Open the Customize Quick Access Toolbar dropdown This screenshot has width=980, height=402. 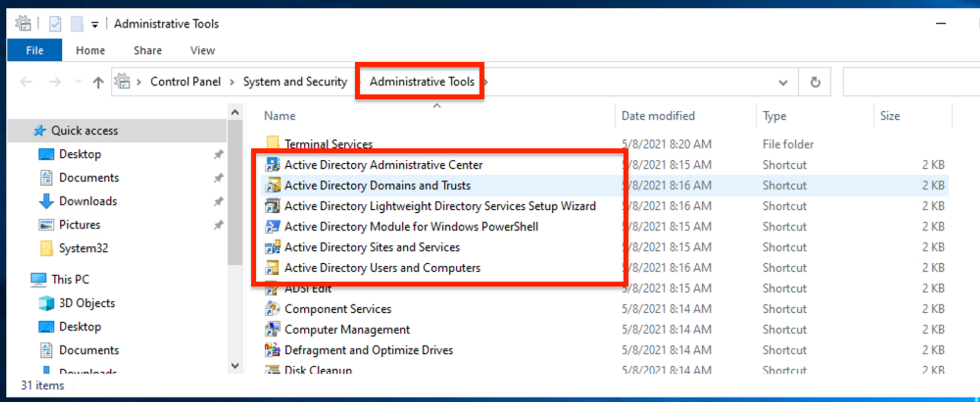(x=95, y=24)
